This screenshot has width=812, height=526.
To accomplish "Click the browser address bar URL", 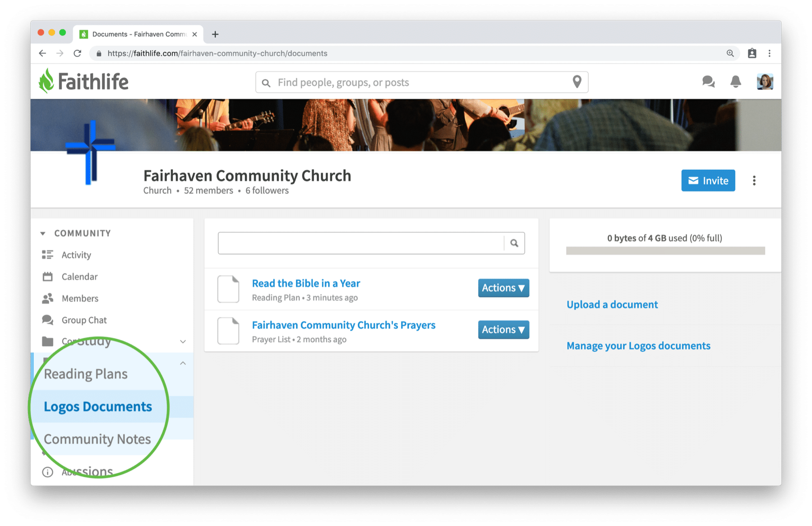I will coord(217,53).
